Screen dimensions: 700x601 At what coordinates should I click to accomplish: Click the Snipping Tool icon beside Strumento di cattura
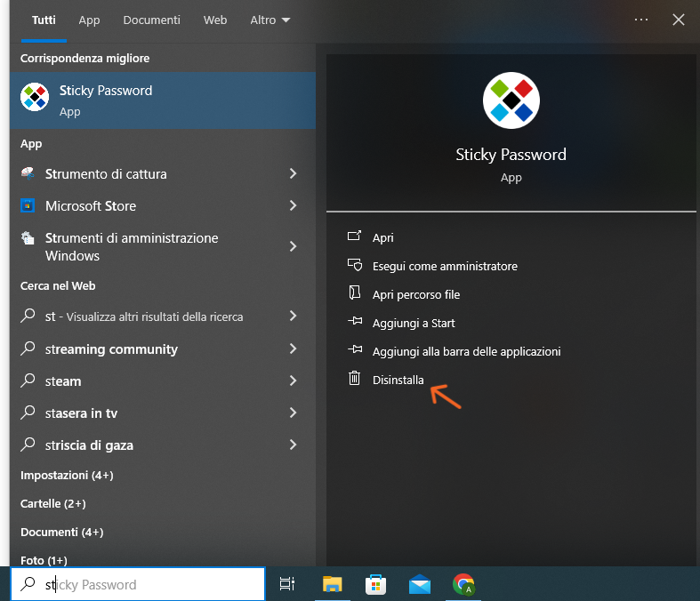click(28, 173)
